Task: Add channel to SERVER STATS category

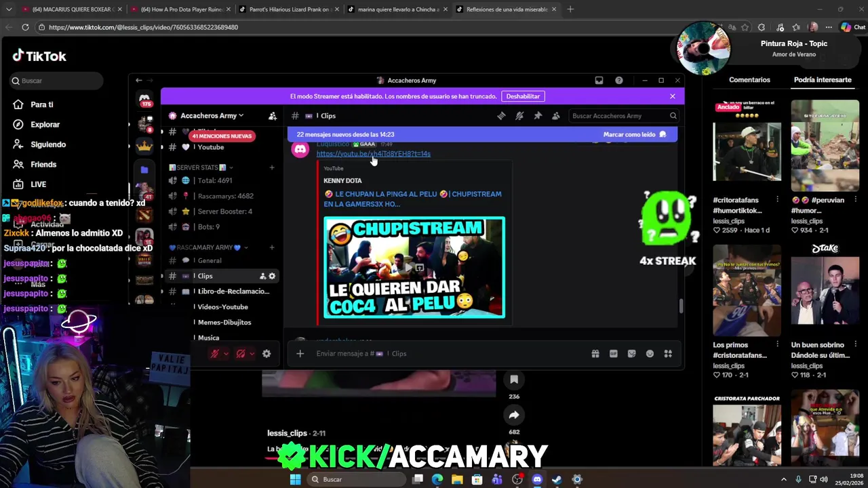Action: [x=272, y=167]
